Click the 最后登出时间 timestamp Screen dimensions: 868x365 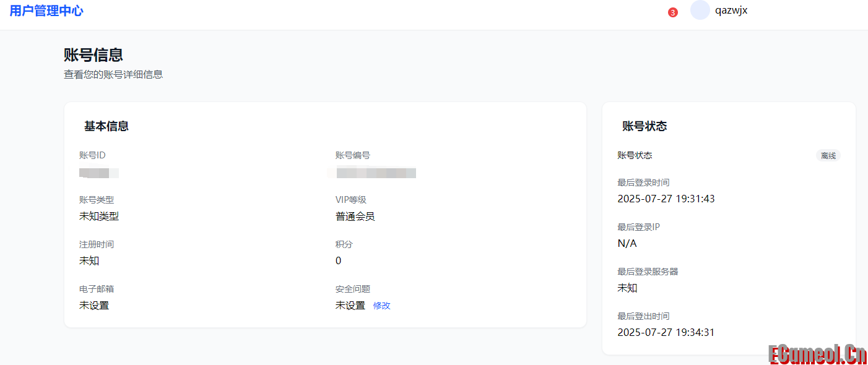coord(667,332)
